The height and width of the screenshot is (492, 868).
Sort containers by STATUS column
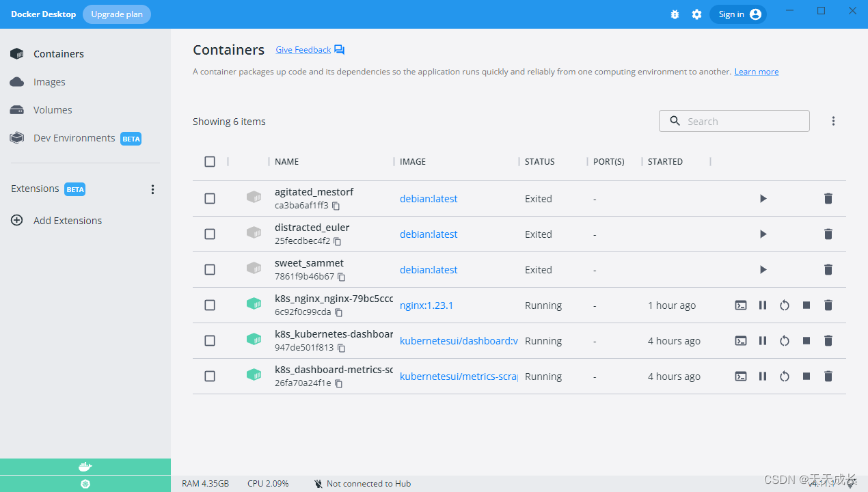[x=540, y=162]
